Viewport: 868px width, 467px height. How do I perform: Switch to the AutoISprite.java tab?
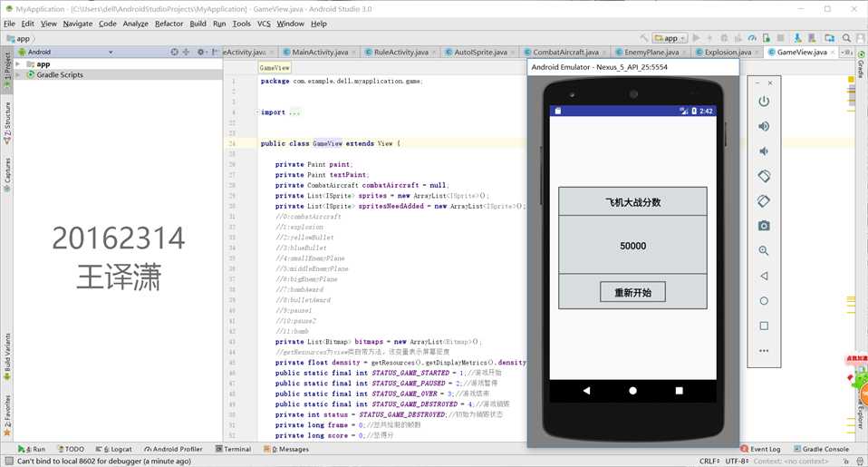tap(480, 52)
